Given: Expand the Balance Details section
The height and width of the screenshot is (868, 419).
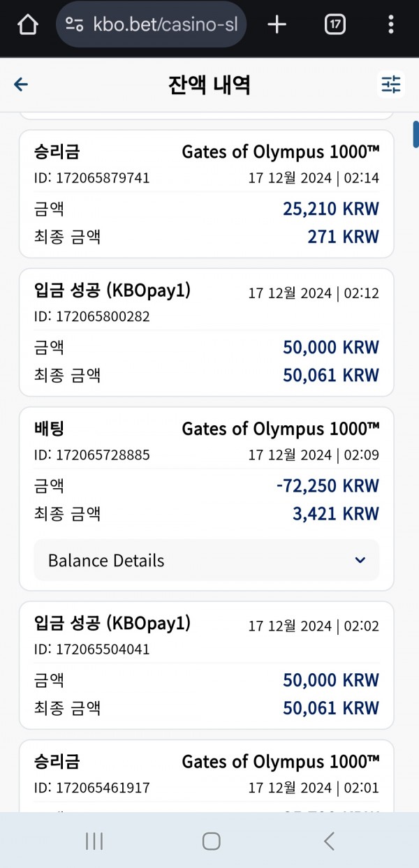Looking at the screenshot, I should [206, 560].
